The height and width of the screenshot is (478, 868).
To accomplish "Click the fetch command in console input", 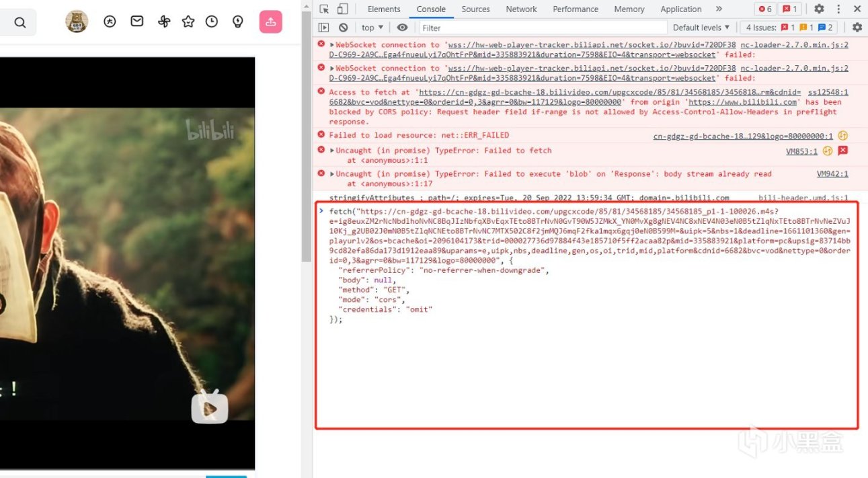I will coord(589,265).
